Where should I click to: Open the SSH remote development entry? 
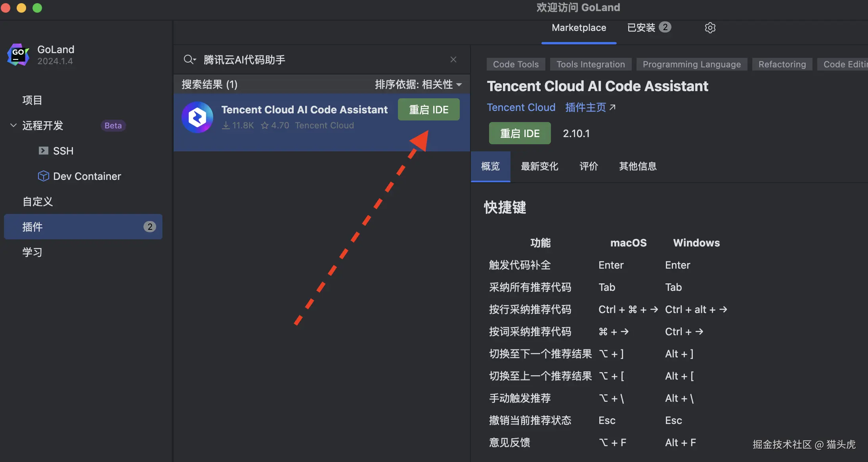pos(63,151)
